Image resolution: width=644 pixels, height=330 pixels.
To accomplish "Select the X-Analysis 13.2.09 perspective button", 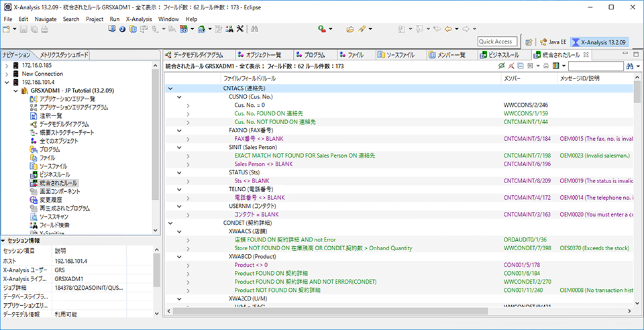I will point(599,42).
